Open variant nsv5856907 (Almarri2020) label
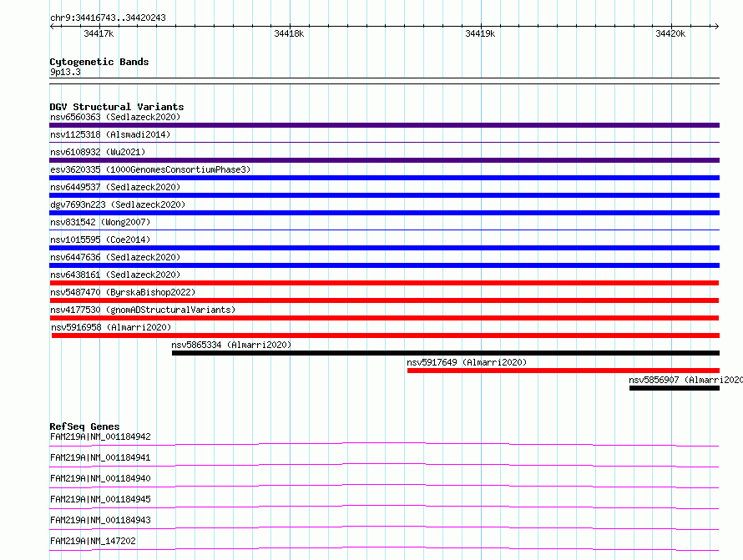This screenshot has height=560, width=743. (x=685, y=380)
